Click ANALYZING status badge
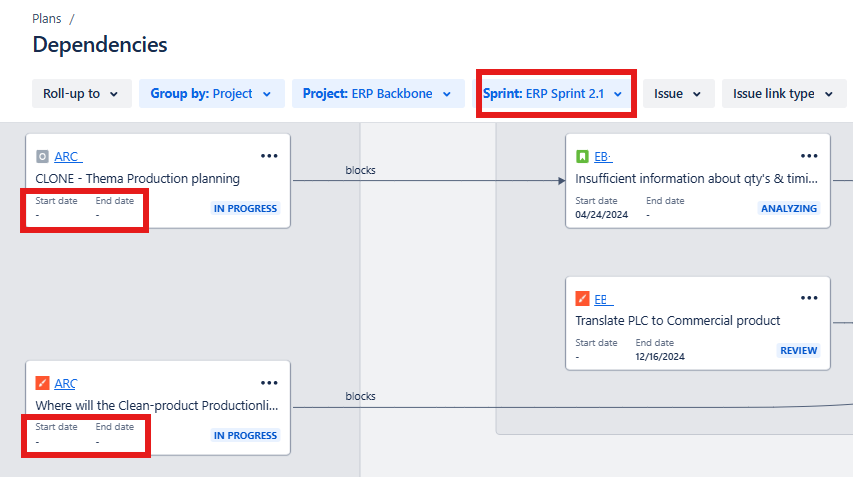Viewport: 853px width, 477px height. [x=789, y=208]
